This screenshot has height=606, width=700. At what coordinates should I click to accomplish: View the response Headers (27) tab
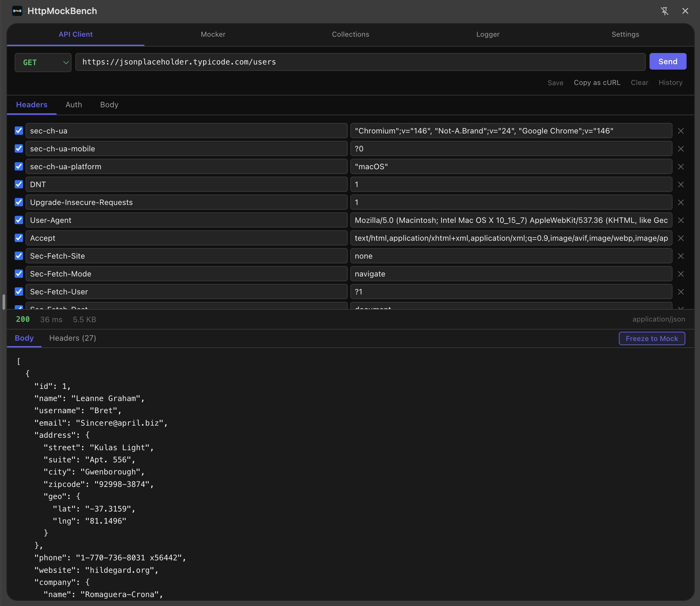coord(73,338)
